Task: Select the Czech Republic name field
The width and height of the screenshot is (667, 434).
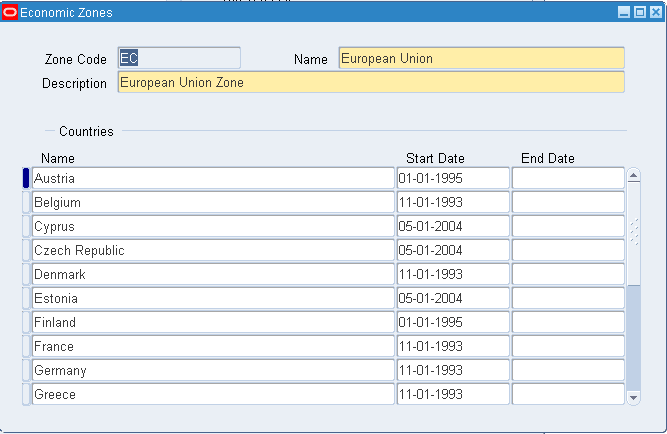Action: 213,250
